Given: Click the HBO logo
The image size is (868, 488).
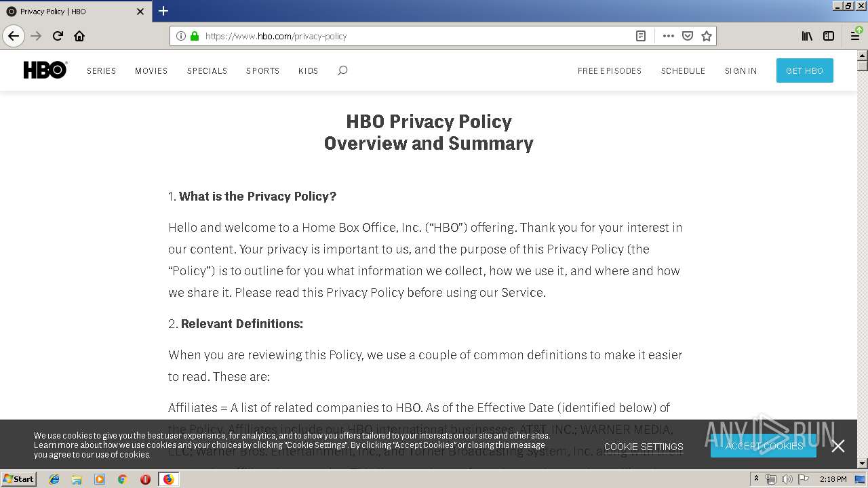Looking at the screenshot, I should (x=45, y=70).
